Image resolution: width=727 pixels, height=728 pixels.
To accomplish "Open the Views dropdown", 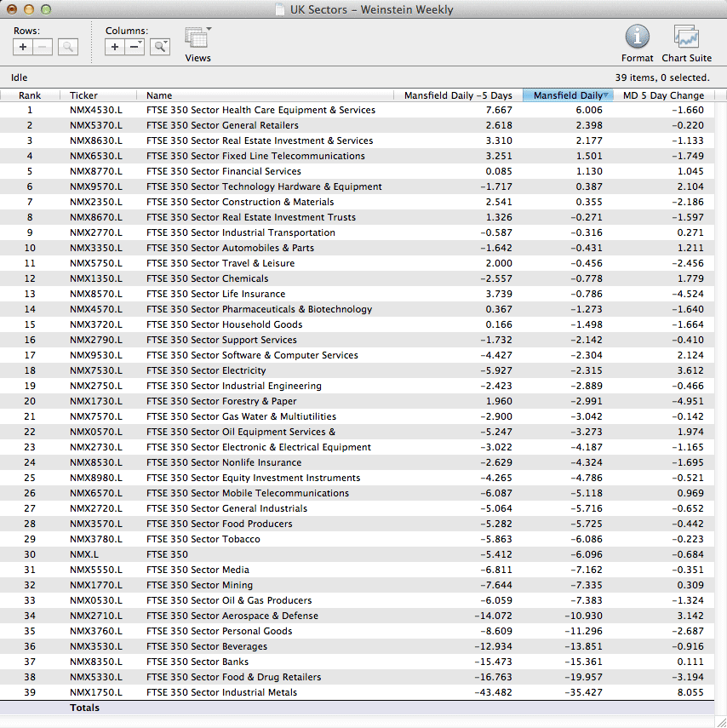I will pyautogui.click(x=197, y=39).
